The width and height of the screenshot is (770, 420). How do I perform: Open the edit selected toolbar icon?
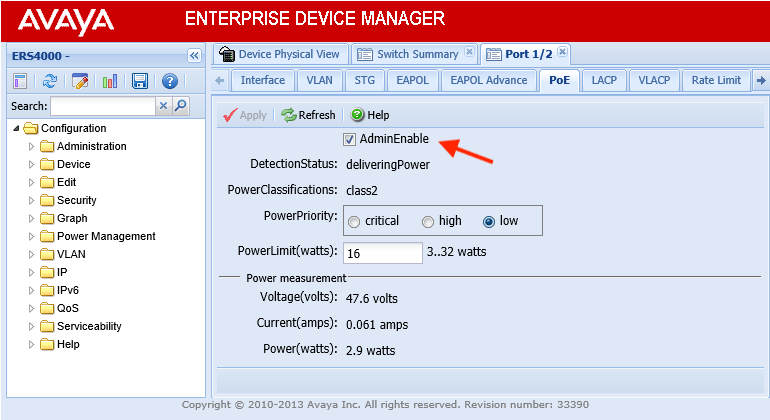click(80, 81)
